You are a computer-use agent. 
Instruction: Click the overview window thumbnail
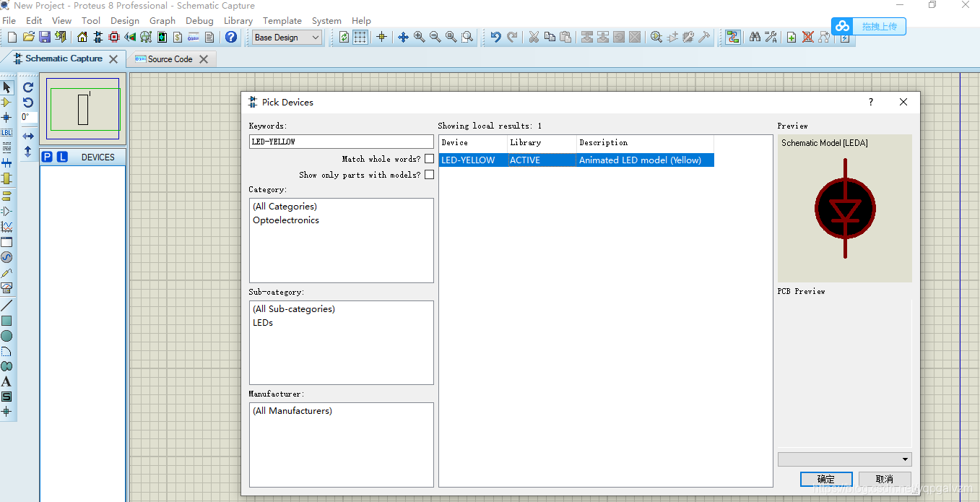point(83,108)
